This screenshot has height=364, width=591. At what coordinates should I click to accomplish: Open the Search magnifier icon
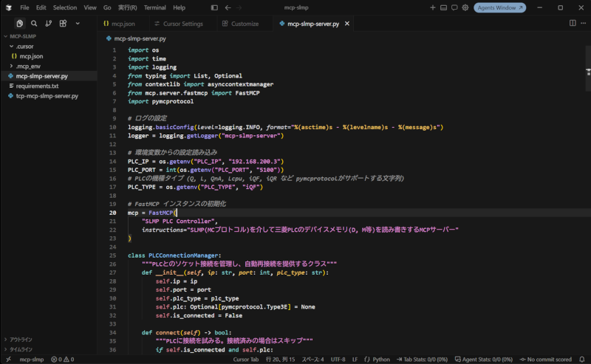(x=34, y=24)
